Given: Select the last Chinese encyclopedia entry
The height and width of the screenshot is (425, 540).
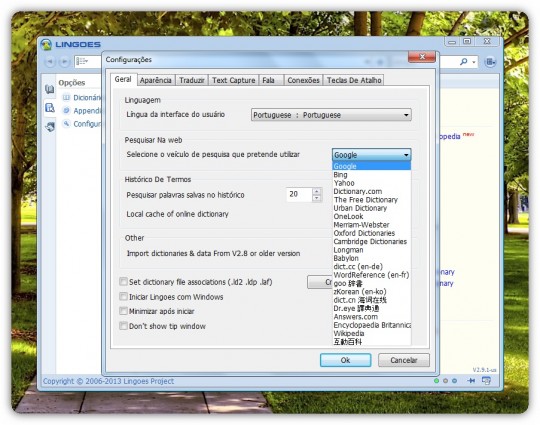Looking at the screenshot, I should pos(372,342).
